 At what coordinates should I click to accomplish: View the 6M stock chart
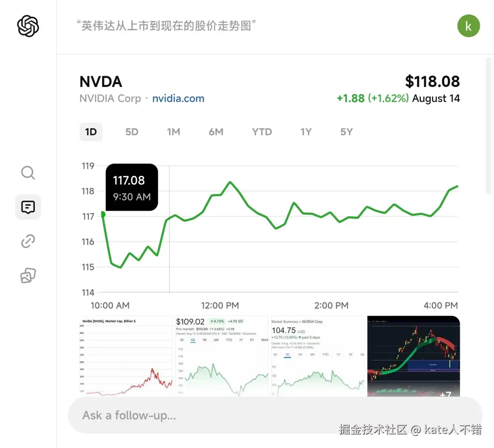point(216,132)
